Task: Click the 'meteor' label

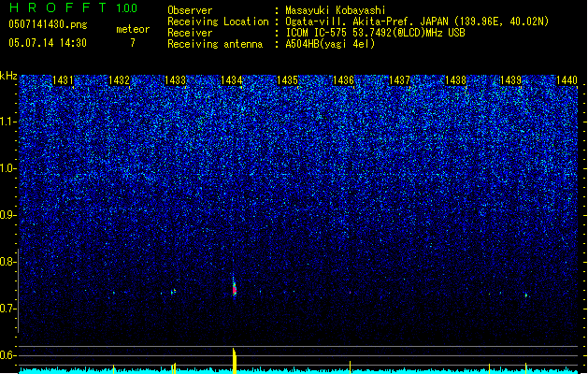Action: point(133,29)
